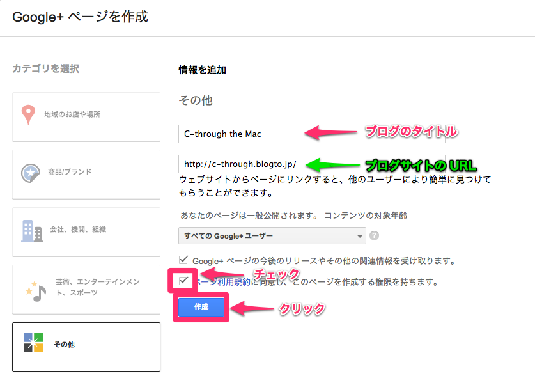Click the blue 作成 button
The height and width of the screenshot is (392, 535).
[x=201, y=307]
